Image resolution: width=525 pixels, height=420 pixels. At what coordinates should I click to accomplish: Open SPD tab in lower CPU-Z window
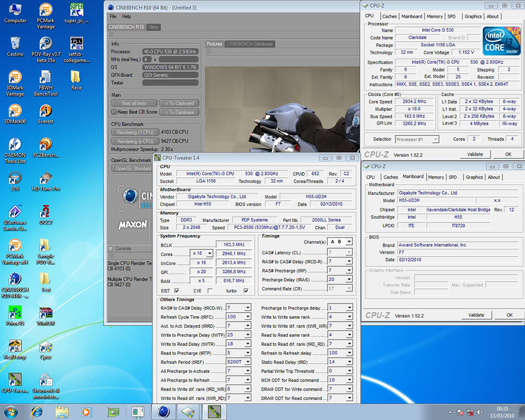point(453,177)
